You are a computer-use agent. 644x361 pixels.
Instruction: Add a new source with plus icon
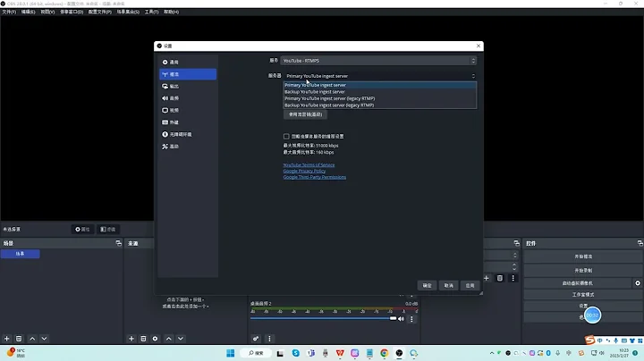click(131, 339)
